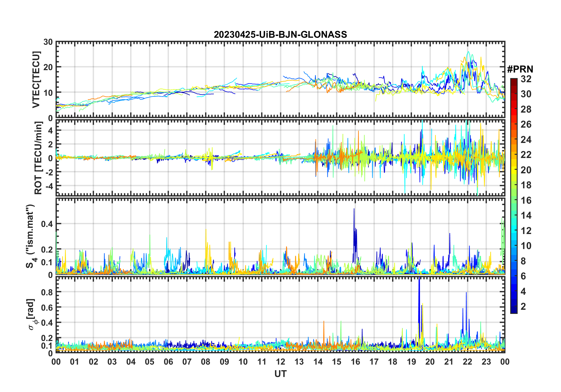Click the highest VTEC peak near 22 UT

click(468, 52)
